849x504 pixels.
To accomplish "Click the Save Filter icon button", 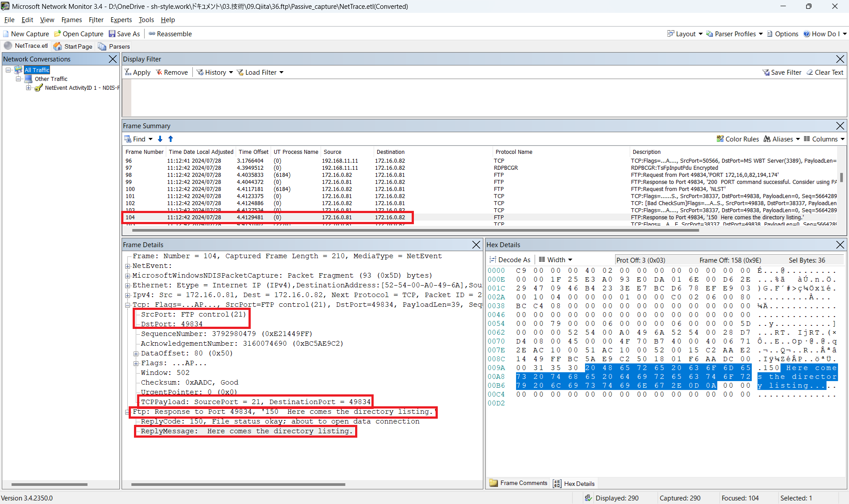I will pos(766,73).
